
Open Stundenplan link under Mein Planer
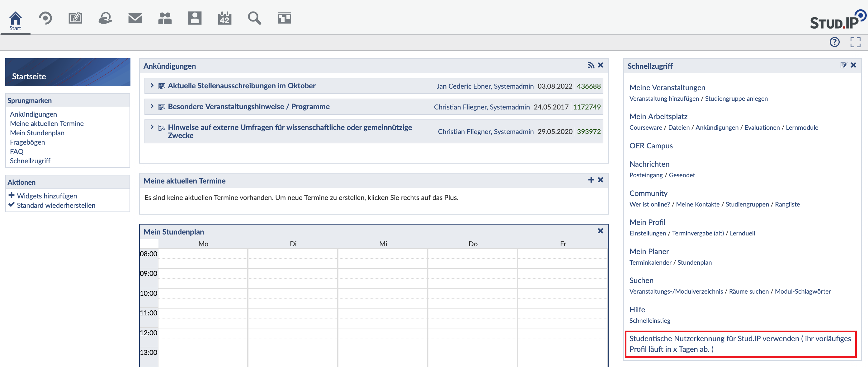pos(695,262)
